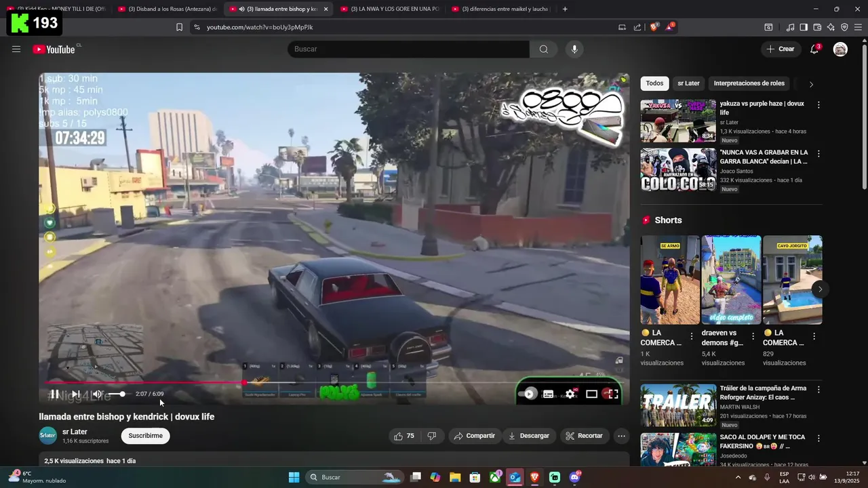Start voice search with the microphone

[x=574, y=49]
